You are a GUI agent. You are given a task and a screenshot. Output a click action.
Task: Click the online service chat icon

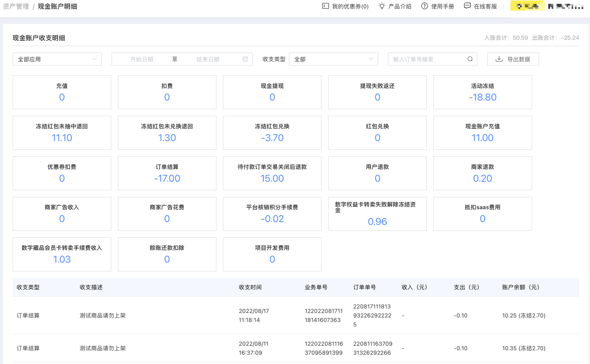point(467,6)
